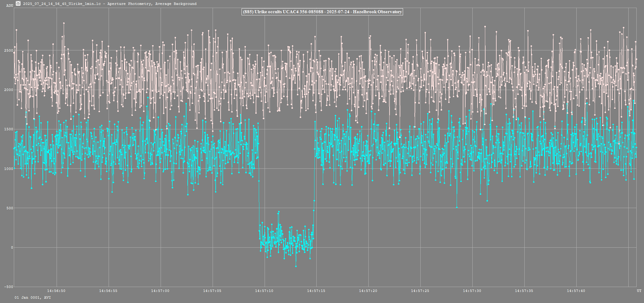Click the 14:56:50 time axis label
This screenshot has width=644, height=303.
[56, 291]
